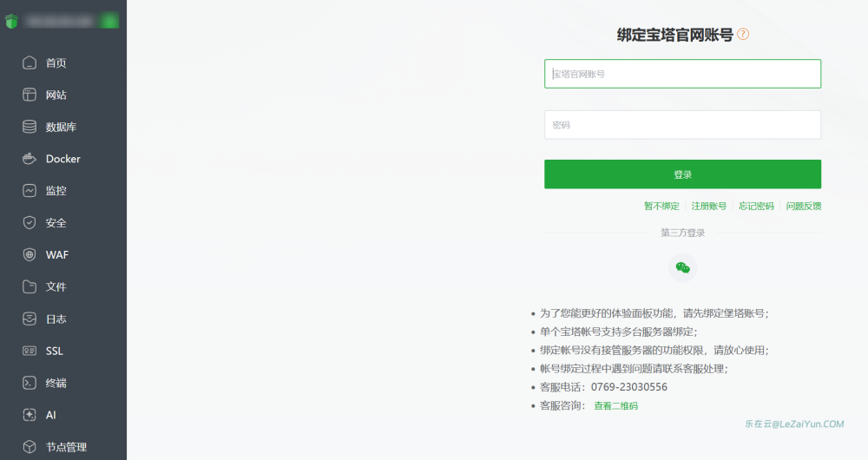Screen dimensions: 868x460
Task: Click the 网站 website icon in sidebar
Action: pos(30,95)
